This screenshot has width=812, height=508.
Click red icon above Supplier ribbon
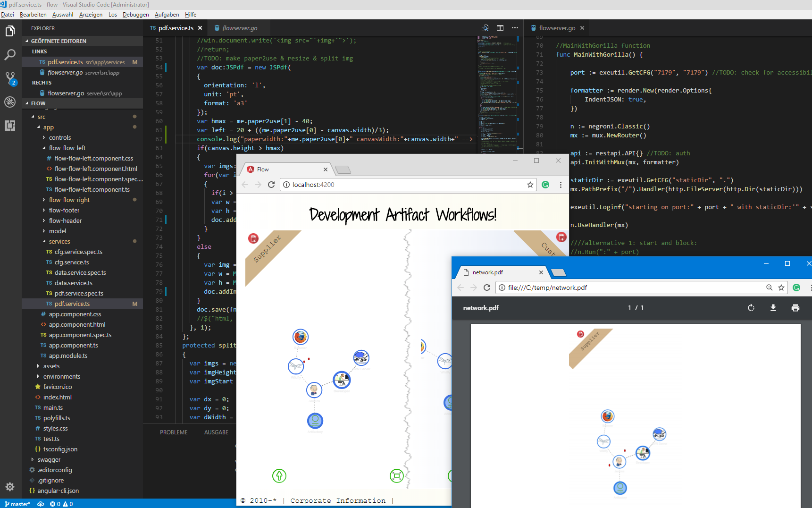[253, 238]
